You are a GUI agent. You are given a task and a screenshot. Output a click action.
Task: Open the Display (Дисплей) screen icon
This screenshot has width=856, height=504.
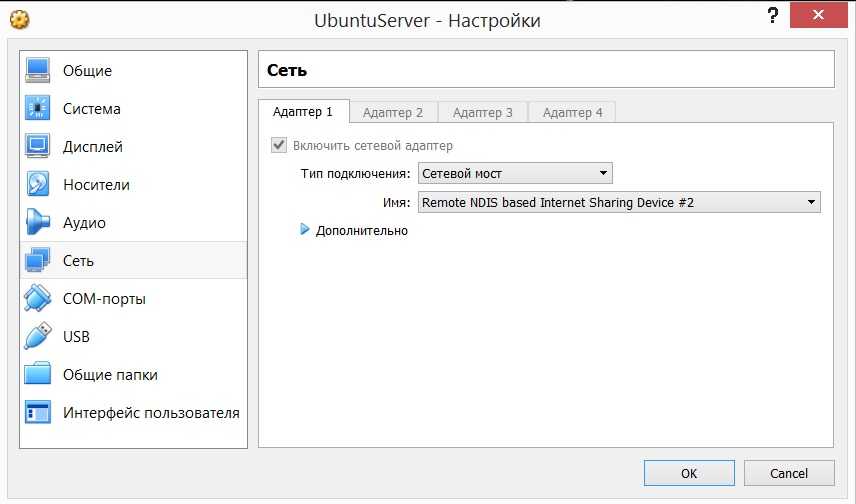coord(37,147)
